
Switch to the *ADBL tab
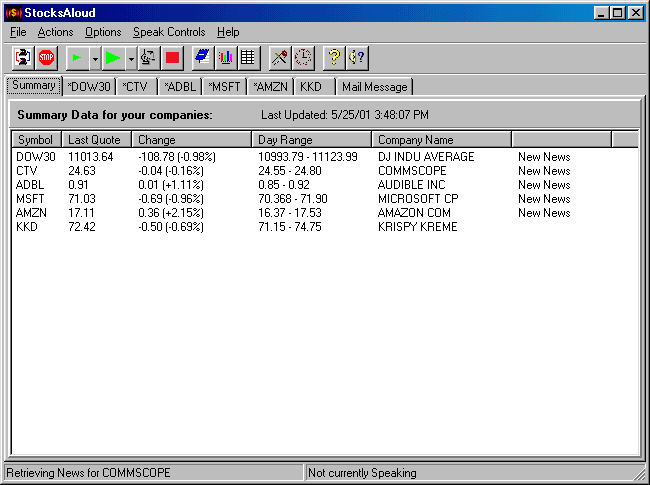pos(180,87)
